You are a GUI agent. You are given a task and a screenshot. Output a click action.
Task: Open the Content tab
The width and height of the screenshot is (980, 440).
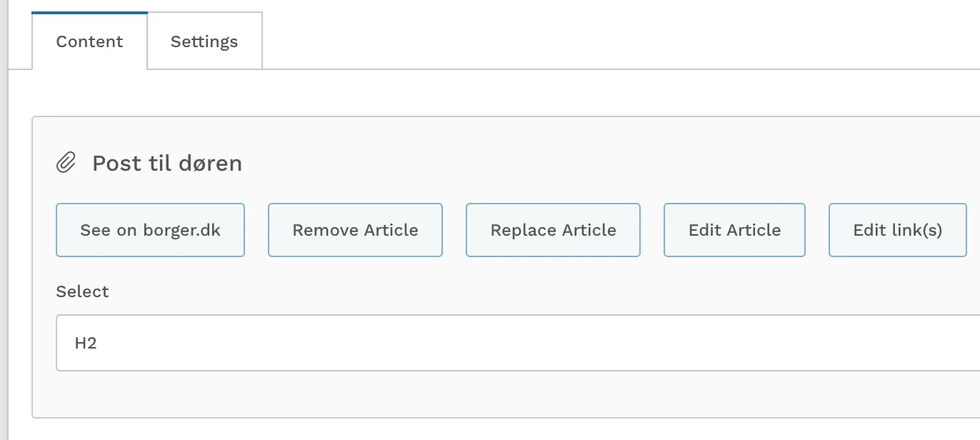click(x=89, y=41)
